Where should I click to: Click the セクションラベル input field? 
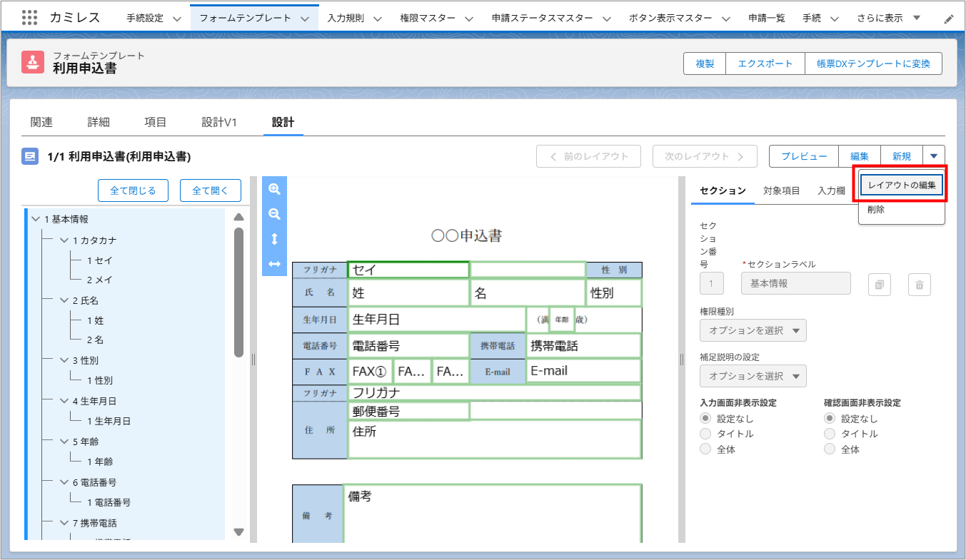coord(796,283)
